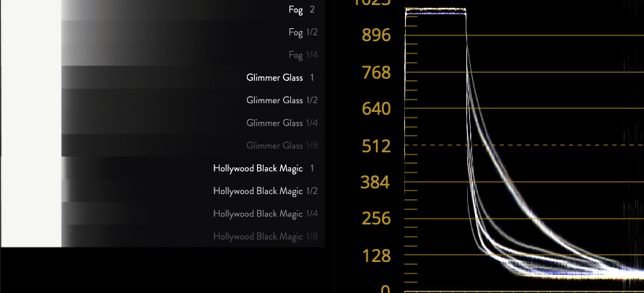The height and width of the screenshot is (293, 644).
Task: Click the 640 waveform scale value
Action: click(x=376, y=109)
